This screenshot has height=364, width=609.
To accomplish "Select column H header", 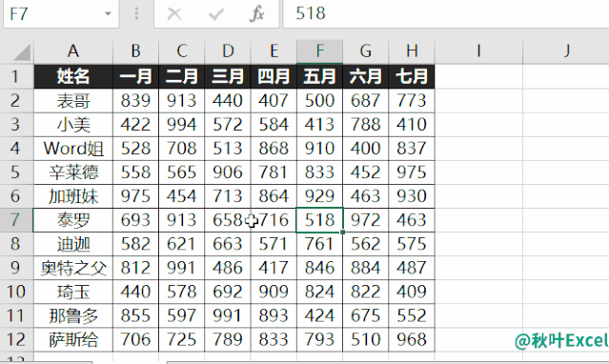I will coord(412,51).
